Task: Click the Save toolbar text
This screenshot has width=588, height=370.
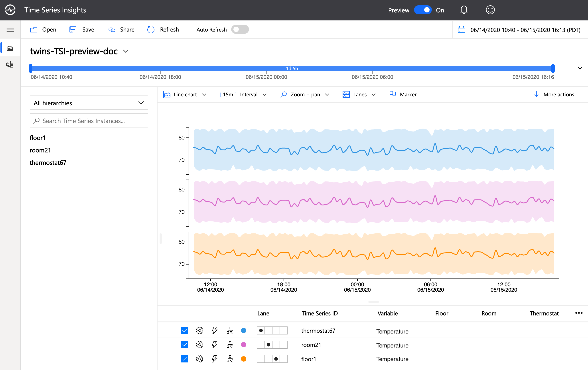Action: tap(88, 30)
